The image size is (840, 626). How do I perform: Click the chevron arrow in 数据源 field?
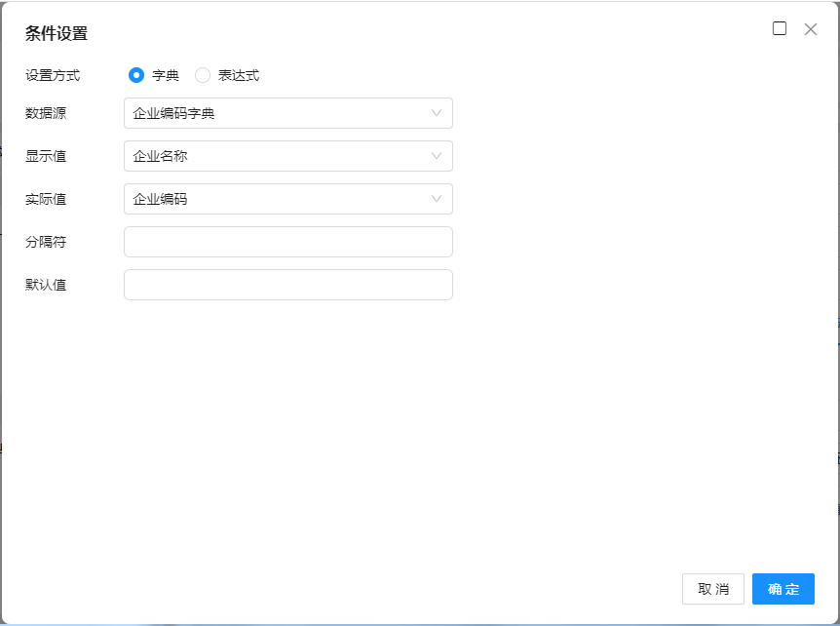[437, 113]
